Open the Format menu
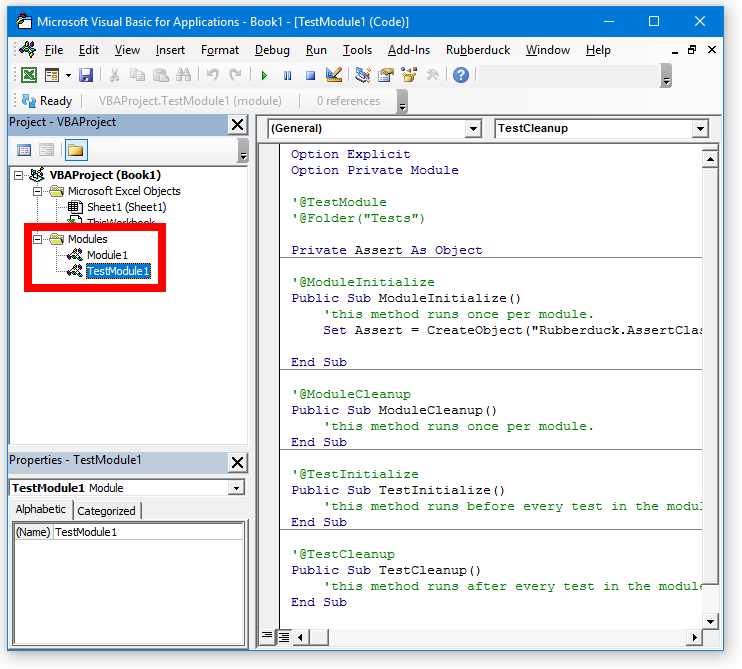The width and height of the screenshot is (742, 669). tap(220, 50)
